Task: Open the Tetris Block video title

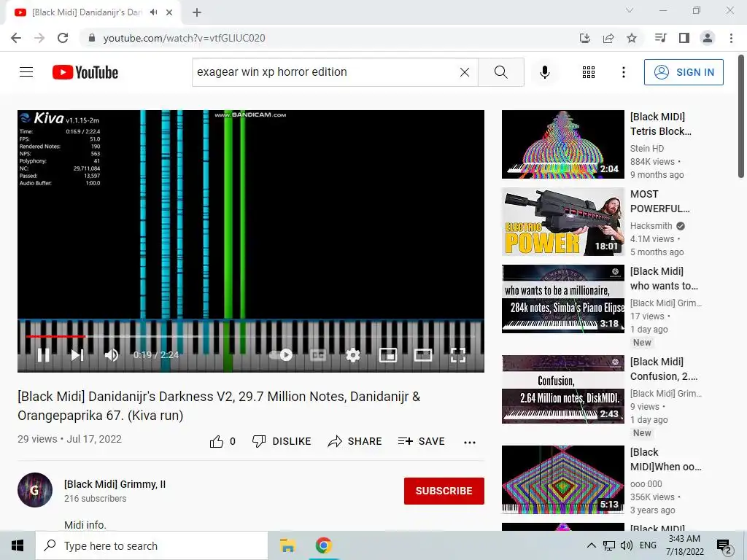Action: coord(661,124)
